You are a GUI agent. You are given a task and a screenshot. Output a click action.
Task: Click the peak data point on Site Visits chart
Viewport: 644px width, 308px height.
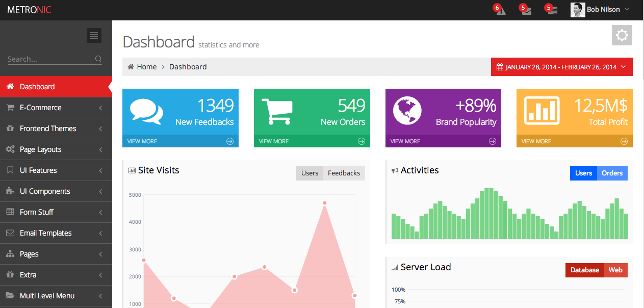[x=324, y=203]
